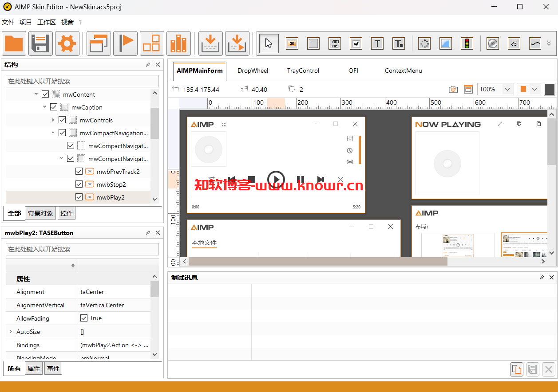Select the gray panel element tool
Image resolution: width=558 pixels, height=392 pixels.
(x=313, y=43)
